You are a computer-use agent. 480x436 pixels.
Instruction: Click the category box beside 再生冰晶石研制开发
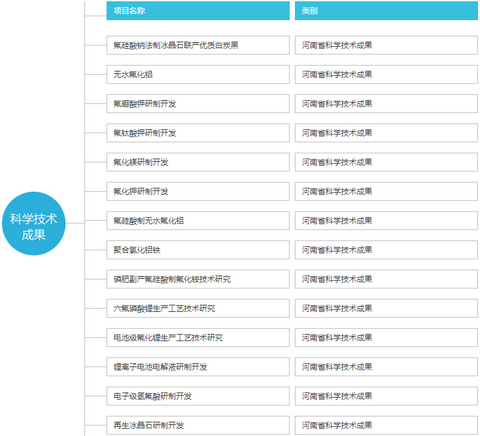386,425
